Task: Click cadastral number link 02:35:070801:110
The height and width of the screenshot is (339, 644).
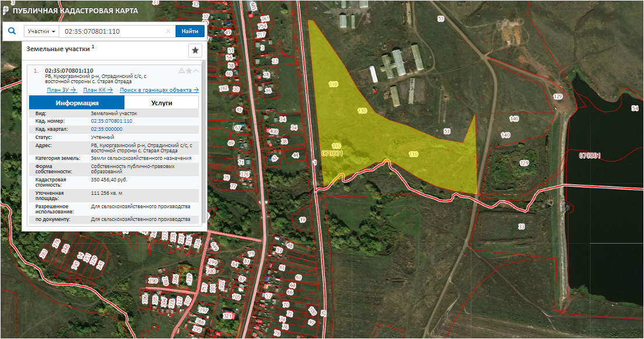Action: click(112, 121)
